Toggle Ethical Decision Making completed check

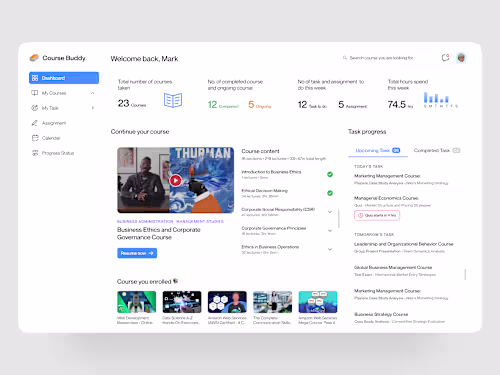click(x=330, y=193)
